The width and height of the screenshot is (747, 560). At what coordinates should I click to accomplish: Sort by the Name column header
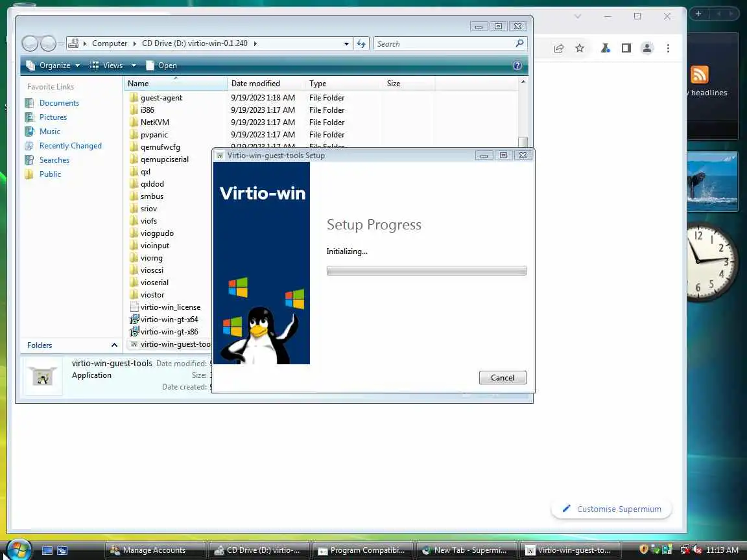(175, 84)
